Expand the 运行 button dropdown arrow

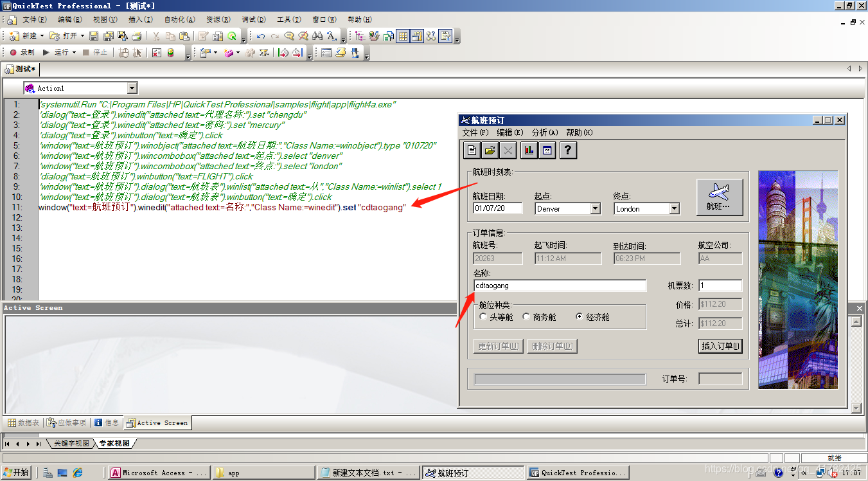click(74, 53)
